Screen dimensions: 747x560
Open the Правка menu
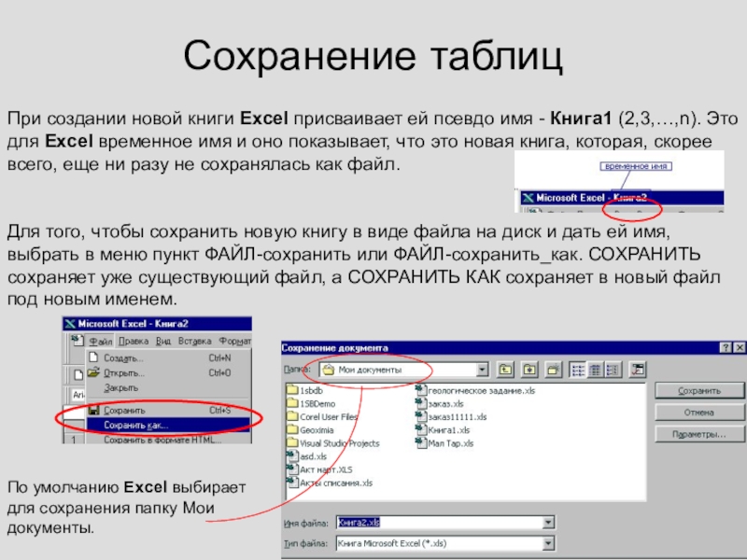(134, 342)
